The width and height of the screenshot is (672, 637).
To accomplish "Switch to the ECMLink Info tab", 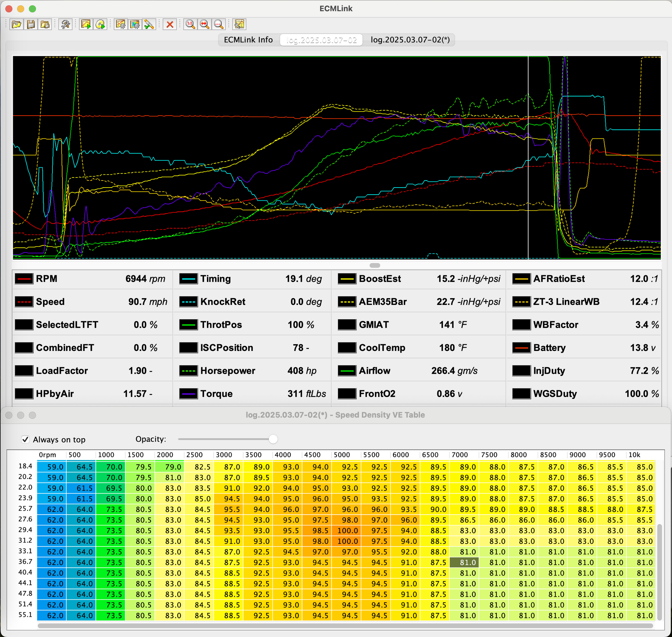I will click(x=248, y=40).
